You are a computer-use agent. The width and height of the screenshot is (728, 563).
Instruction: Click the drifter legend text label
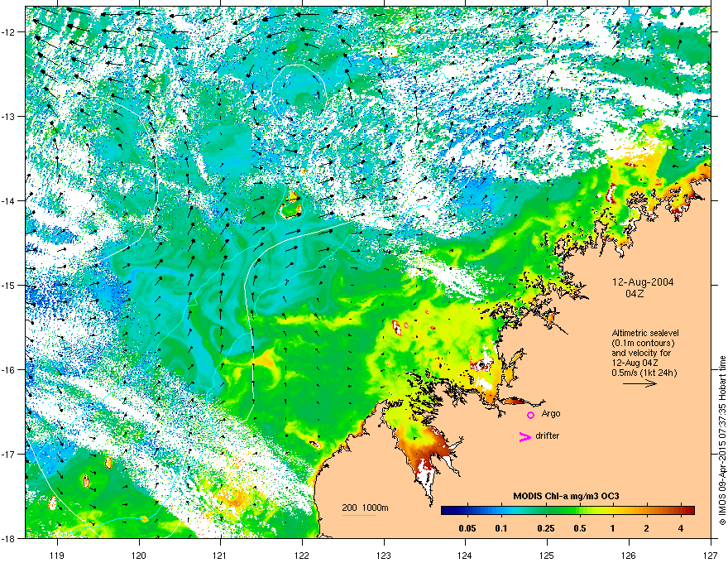548,435
